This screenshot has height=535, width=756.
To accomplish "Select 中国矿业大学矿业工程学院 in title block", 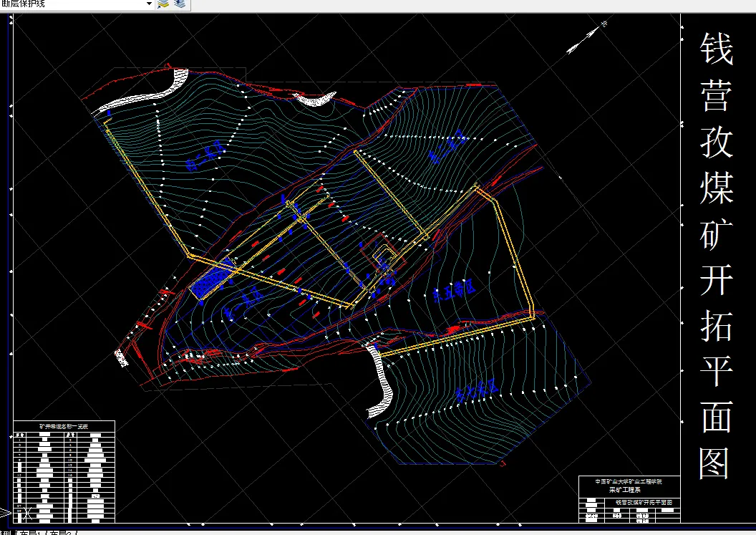I will coord(629,481).
